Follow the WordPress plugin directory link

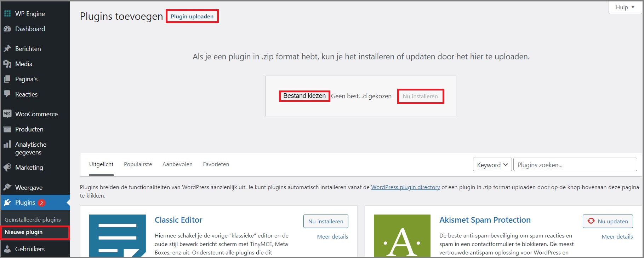click(x=405, y=187)
